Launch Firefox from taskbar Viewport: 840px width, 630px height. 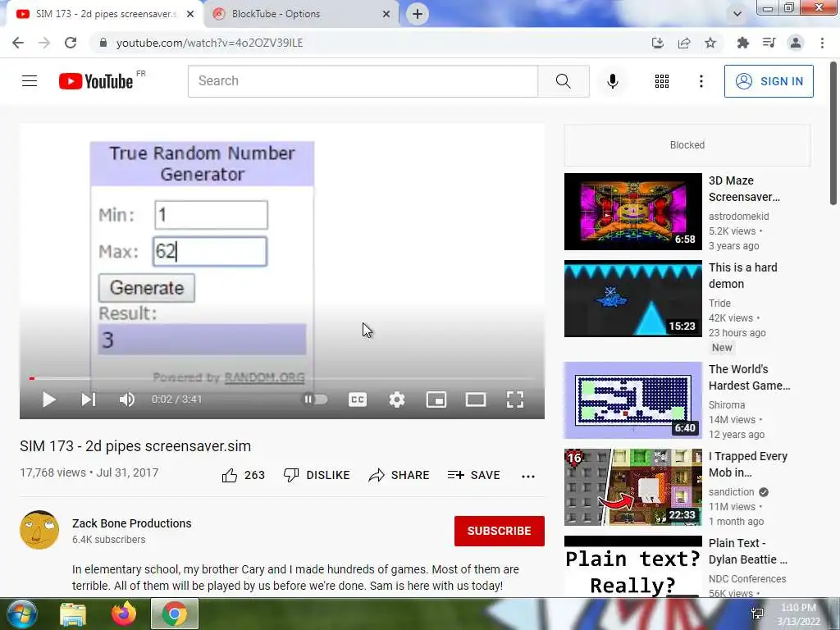pyautogui.click(x=124, y=614)
